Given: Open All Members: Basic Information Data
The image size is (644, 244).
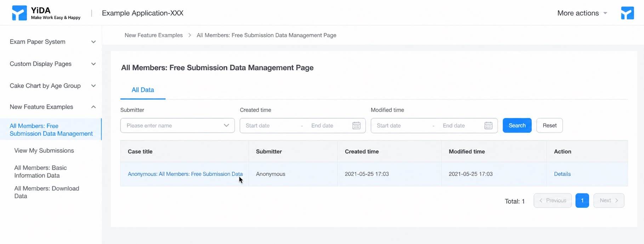Looking at the screenshot, I should point(40,171).
